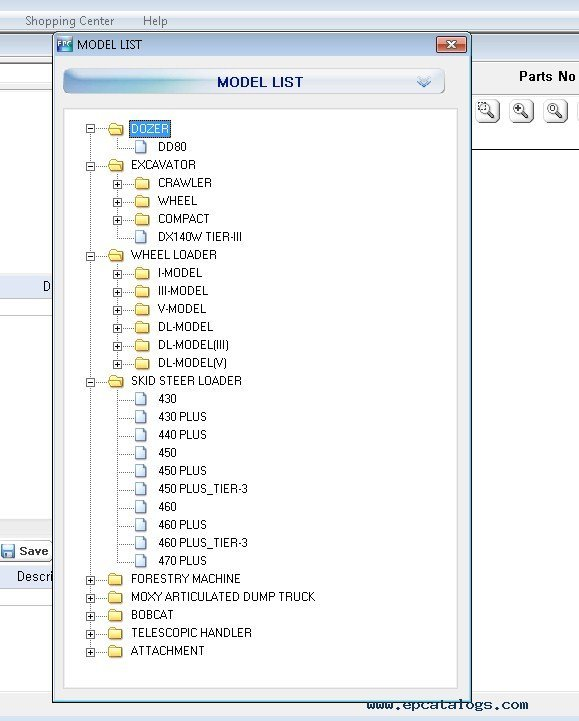Close the MODEL LIST dialog

[451, 45]
